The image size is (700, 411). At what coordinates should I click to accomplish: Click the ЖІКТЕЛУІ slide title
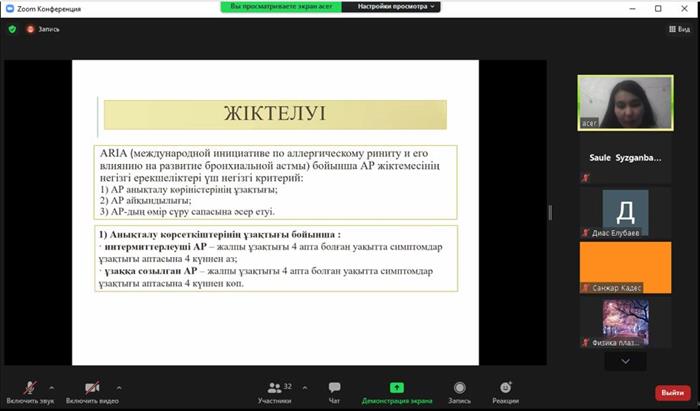click(x=275, y=114)
